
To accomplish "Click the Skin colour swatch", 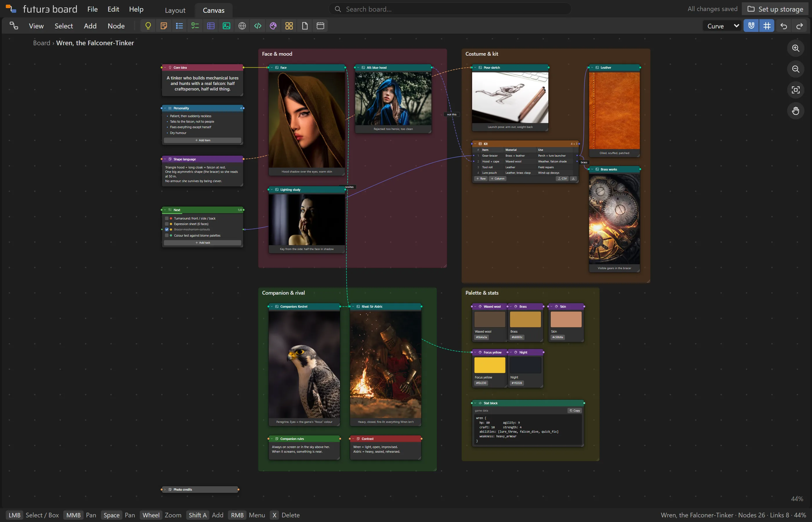I will pyautogui.click(x=566, y=319).
